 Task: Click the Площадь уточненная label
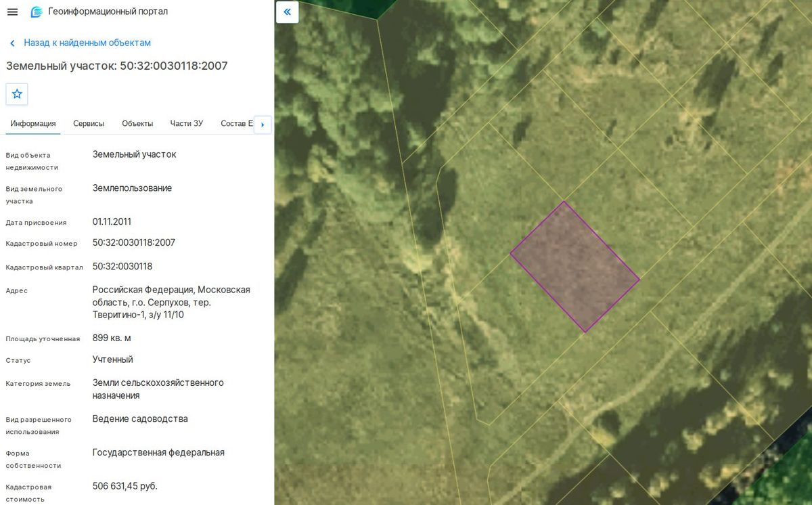click(43, 339)
